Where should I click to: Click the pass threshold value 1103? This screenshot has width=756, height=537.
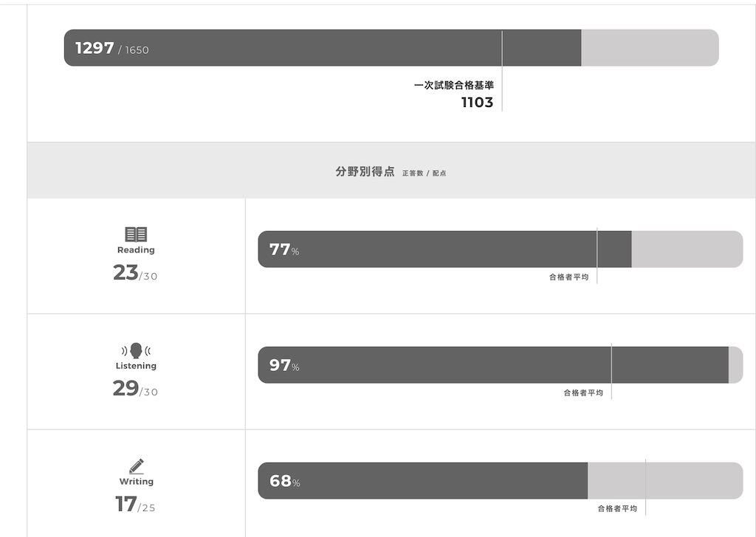(x=478, y=102)
